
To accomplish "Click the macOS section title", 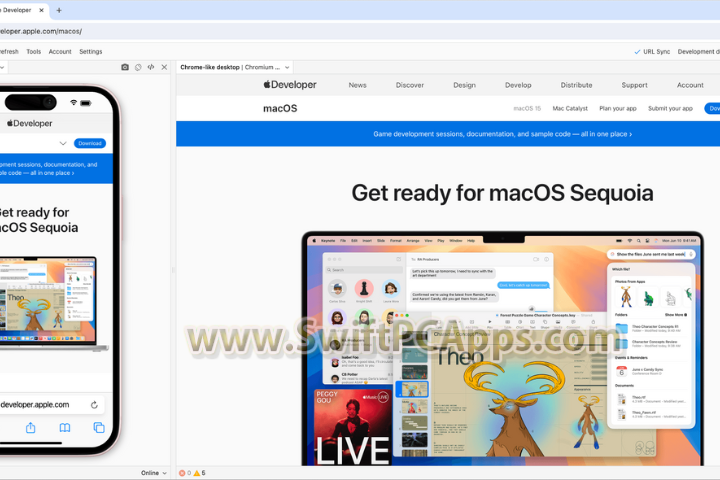I will pyautogui.click(x=280, y=108).
